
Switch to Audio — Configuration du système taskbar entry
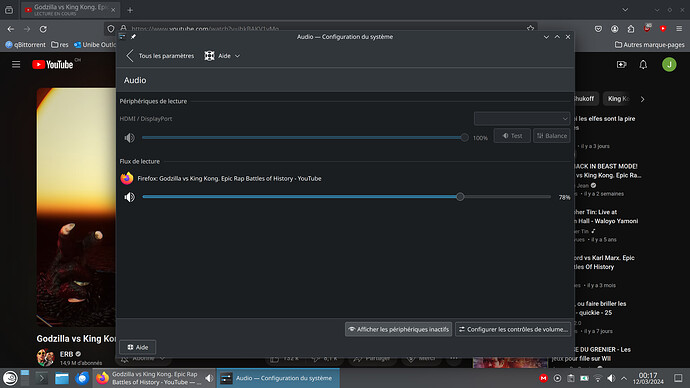[278, 378]
